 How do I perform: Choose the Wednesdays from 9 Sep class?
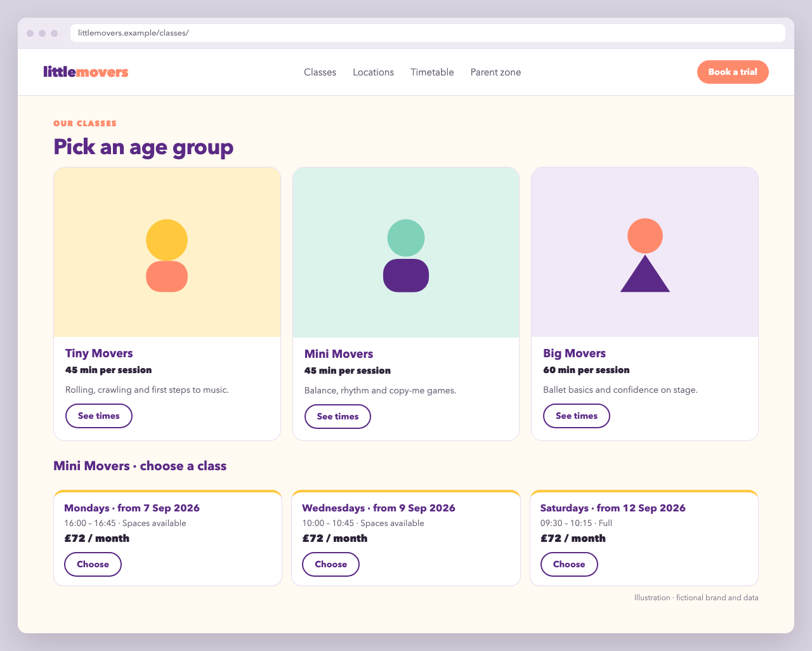(331, 565)
